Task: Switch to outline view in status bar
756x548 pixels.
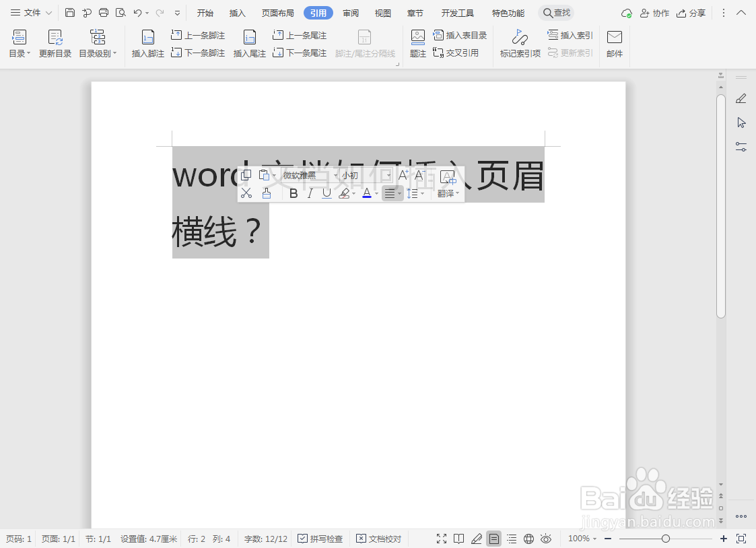Action: pos(512,539)
